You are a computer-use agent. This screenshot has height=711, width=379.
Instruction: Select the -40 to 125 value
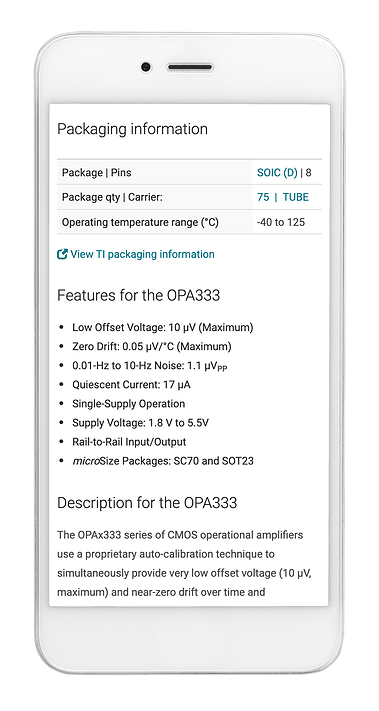[x=281, y=223]
